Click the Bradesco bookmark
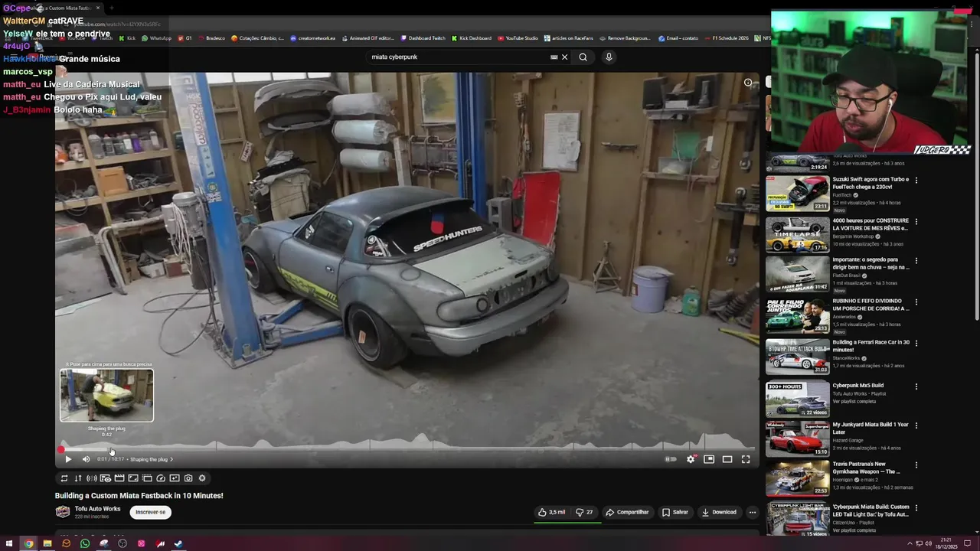Screen dimensions: 980x551 click(211, 37)
